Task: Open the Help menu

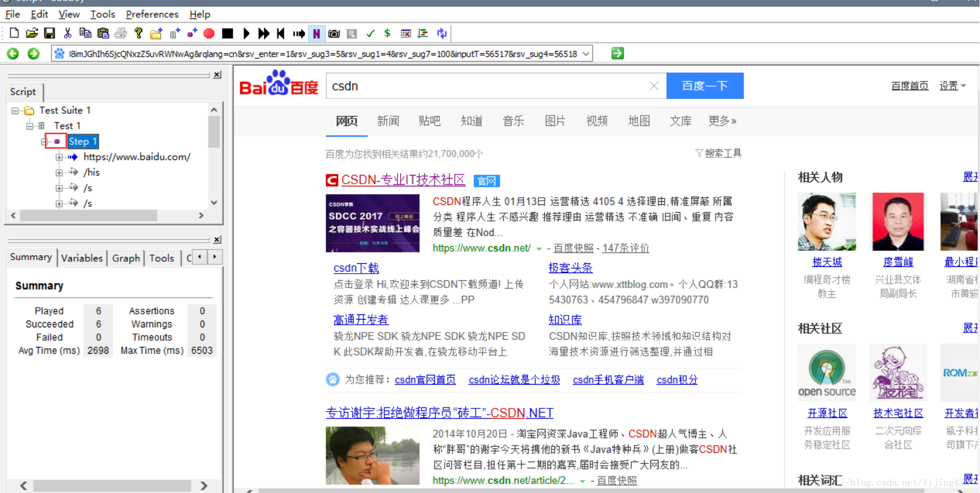Action: 199,14
